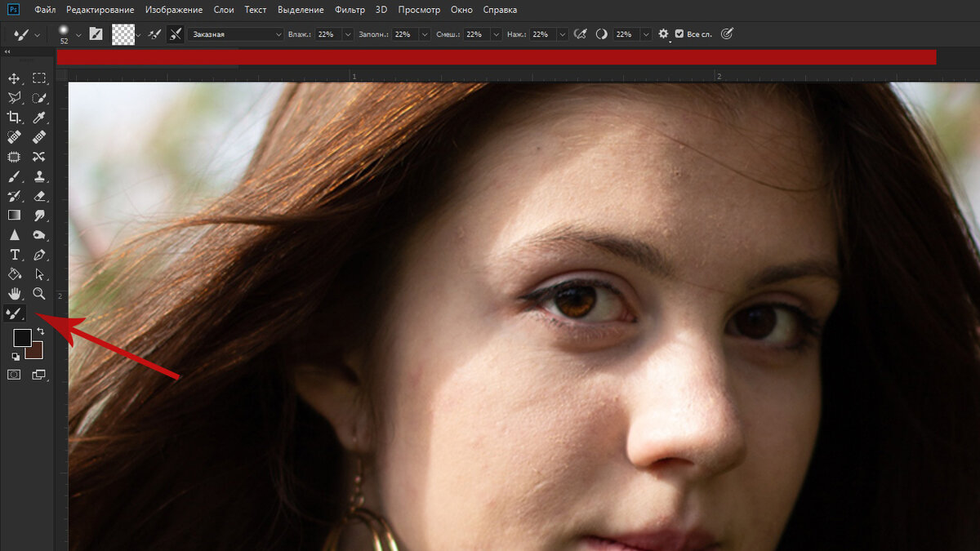980x551 pixels.
Task: Select the Mixer Brush tool below Hand
Action: 14,313
